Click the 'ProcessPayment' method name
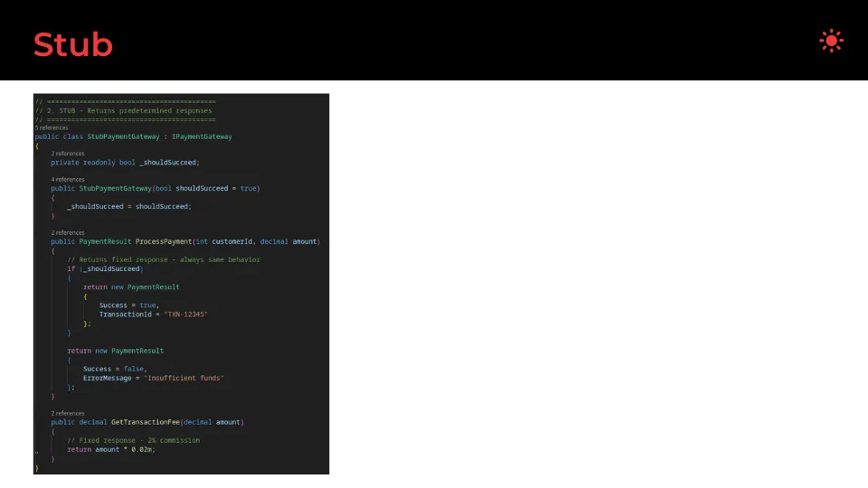This screenshot has height=488, width=868. tap(164, 242)
